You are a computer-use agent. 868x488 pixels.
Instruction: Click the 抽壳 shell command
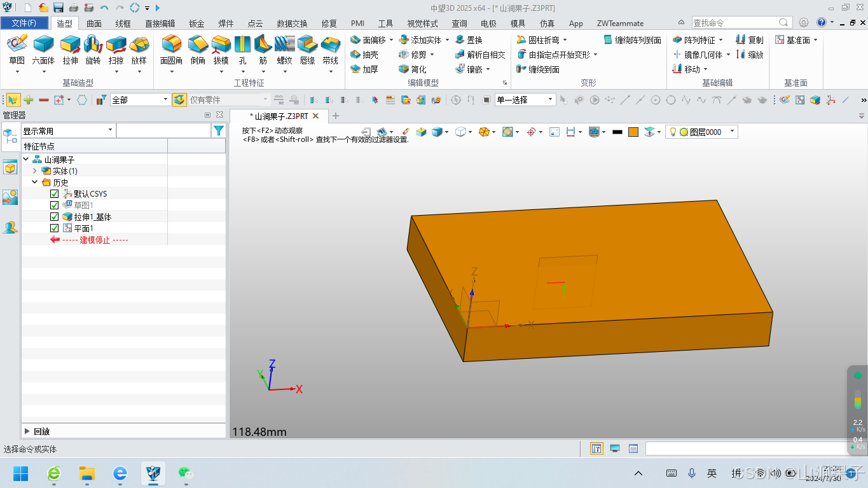[x=364, y=55]
